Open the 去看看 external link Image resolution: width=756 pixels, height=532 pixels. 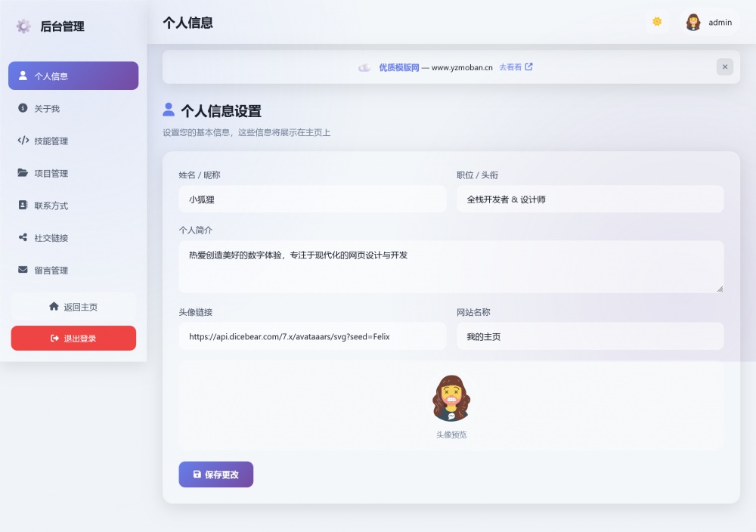tap(516, 67)
